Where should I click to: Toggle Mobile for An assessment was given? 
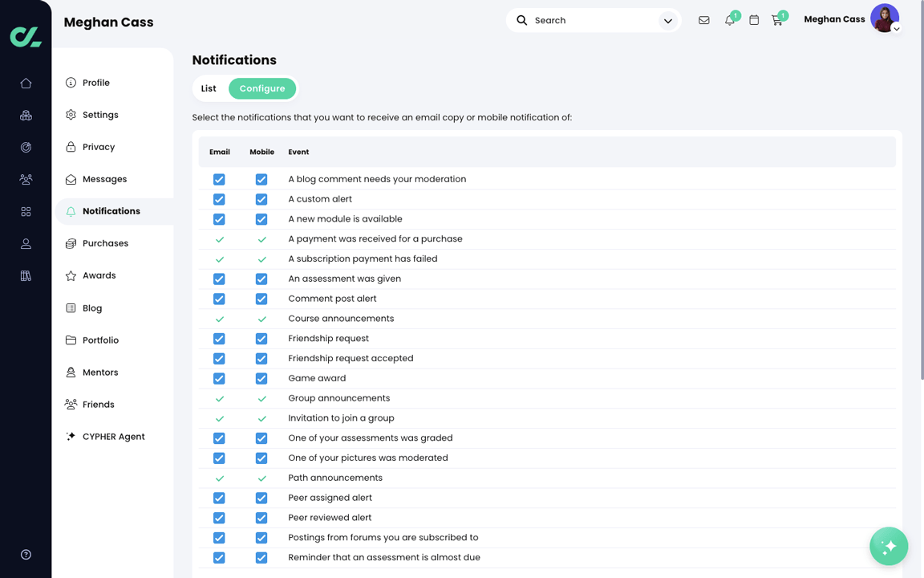[261, 279]
